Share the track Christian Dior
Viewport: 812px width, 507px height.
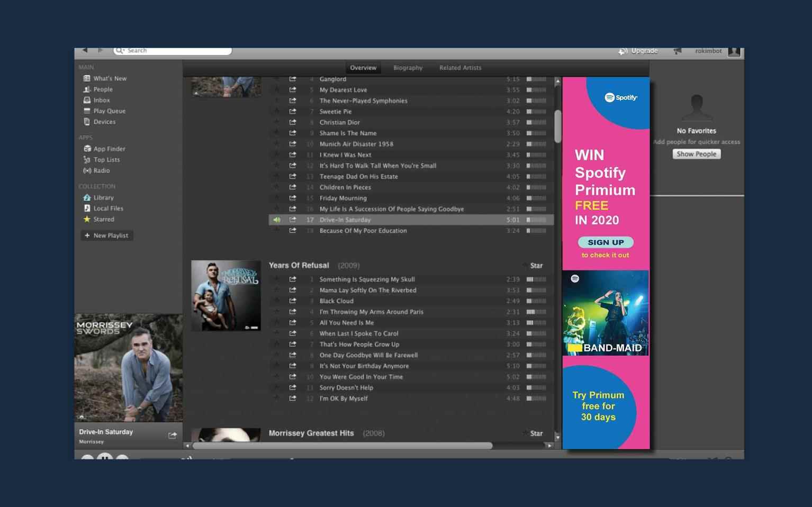pyautogui.click(x=292, y=122)
